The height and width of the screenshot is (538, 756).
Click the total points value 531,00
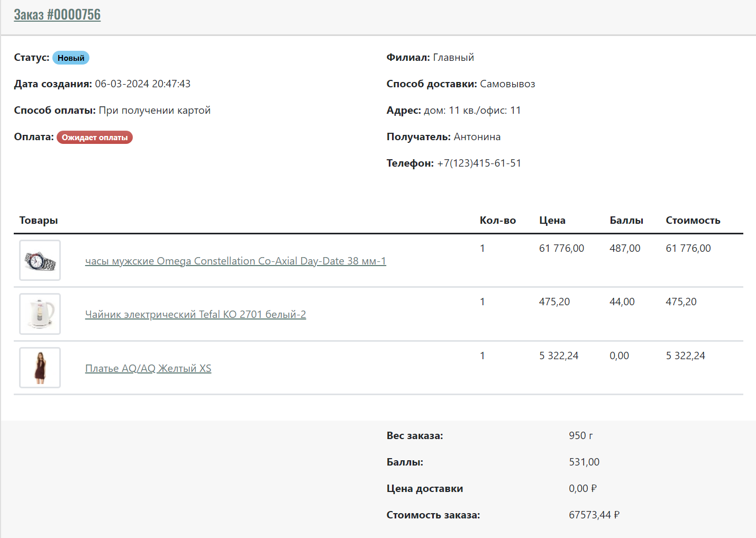584,462
